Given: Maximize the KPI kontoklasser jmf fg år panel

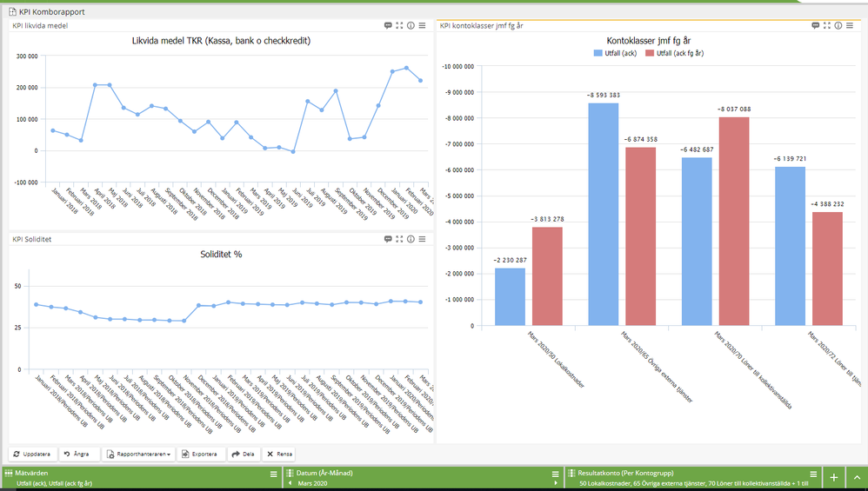Looking at the screenshot, I should coord(826,25).
